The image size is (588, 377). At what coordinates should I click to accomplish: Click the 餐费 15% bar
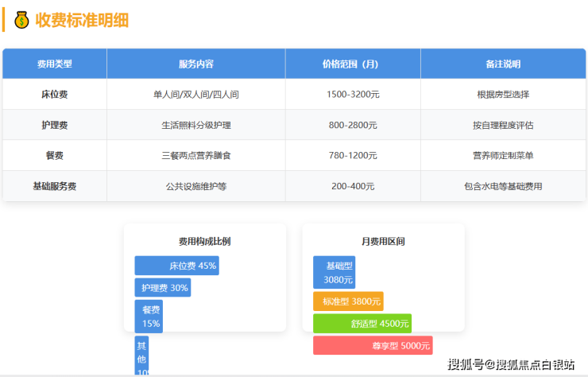(x=149, y=317)
